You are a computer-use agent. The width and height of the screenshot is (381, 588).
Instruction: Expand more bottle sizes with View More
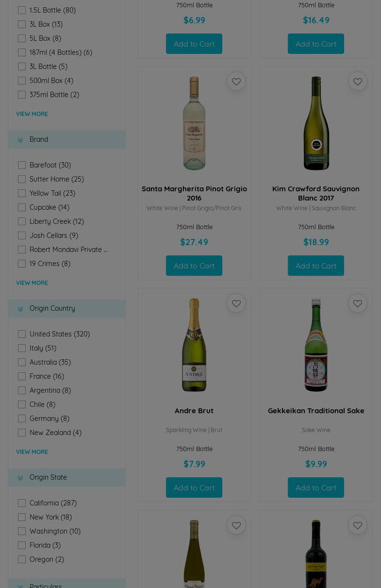(32, 114)
